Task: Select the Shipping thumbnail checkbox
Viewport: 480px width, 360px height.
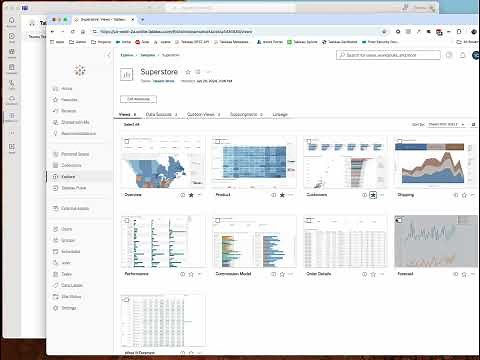Action: 400,141
